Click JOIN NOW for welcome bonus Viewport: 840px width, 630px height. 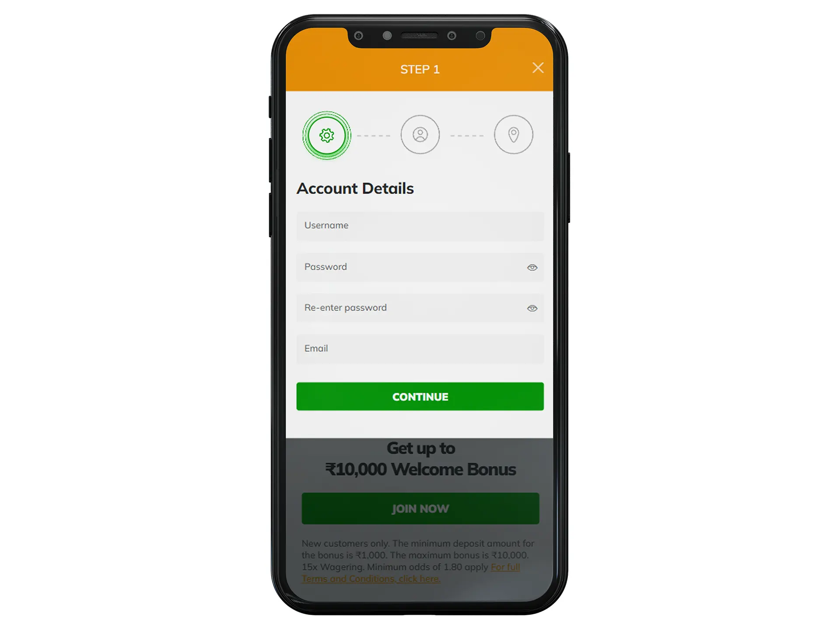[421, 508]
